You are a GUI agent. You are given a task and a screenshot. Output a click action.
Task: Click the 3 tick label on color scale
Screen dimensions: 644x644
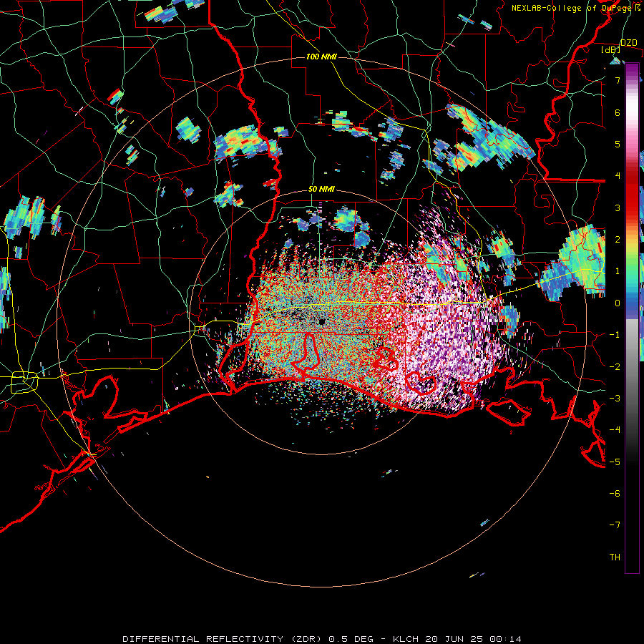[x=618, y=208]
